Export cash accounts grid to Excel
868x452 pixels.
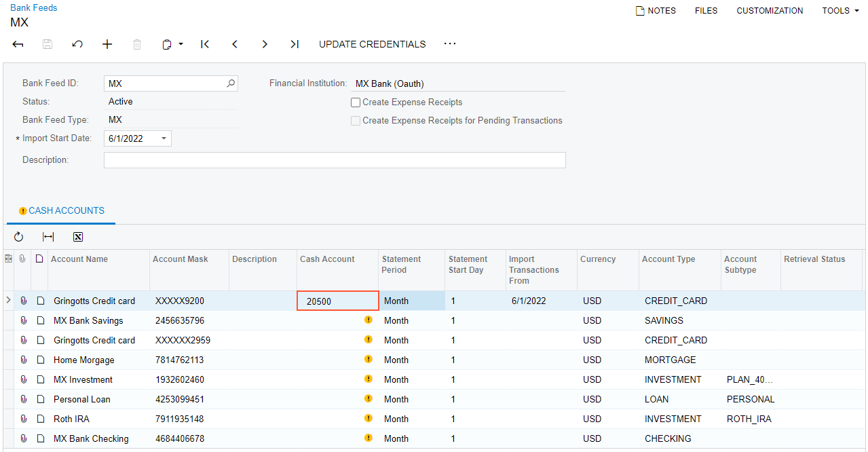pos(78,237)
